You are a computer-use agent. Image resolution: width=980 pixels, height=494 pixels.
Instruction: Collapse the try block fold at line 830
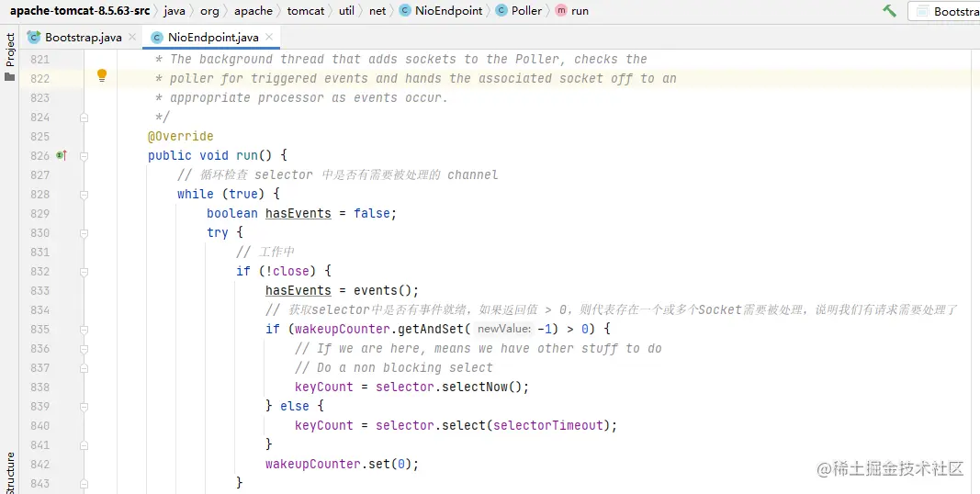(x=84, y=233)
